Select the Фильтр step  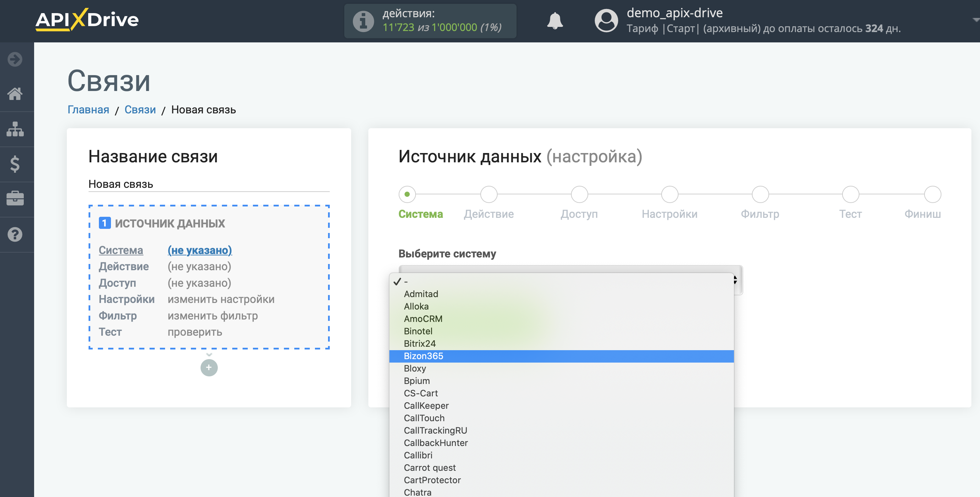[x=760, y=194]
